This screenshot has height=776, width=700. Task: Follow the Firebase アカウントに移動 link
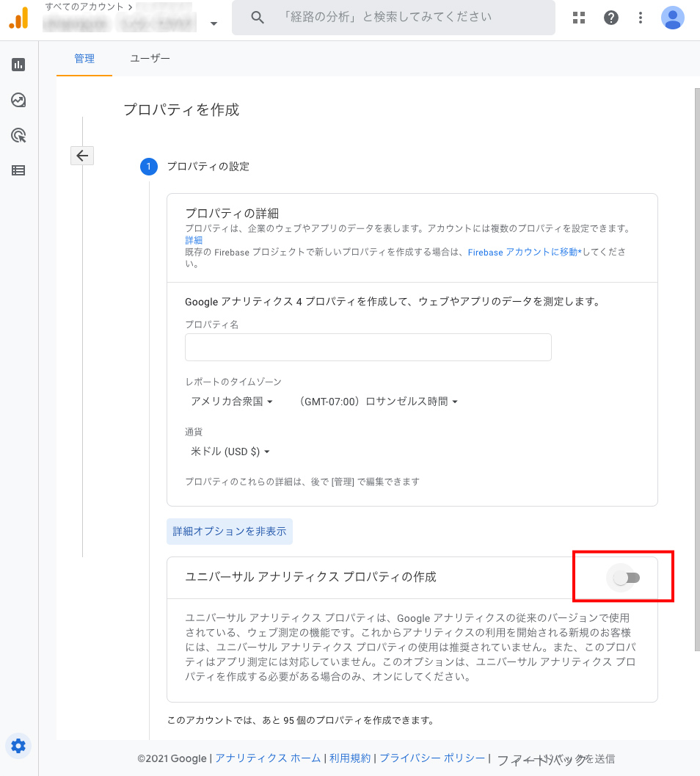click(x=525, y=252)
